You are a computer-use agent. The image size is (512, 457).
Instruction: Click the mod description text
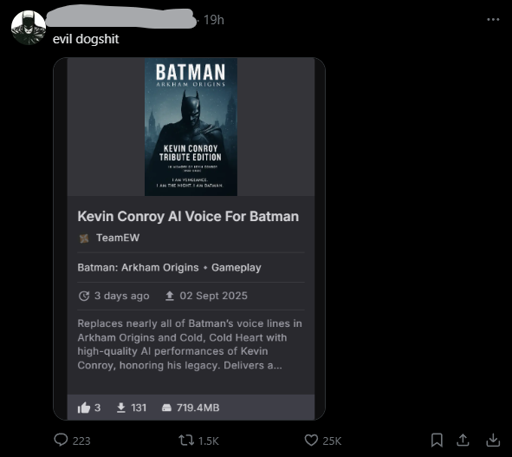190,344
